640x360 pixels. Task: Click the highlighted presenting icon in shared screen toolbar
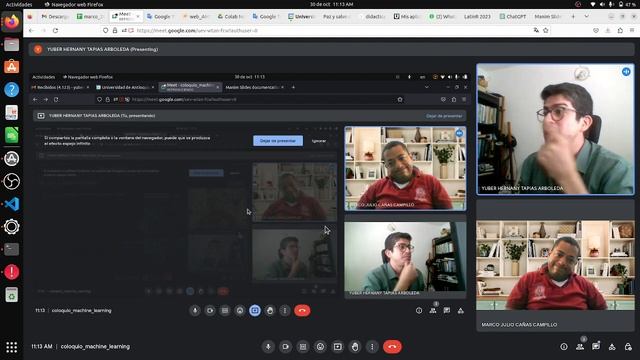(255, 311)
